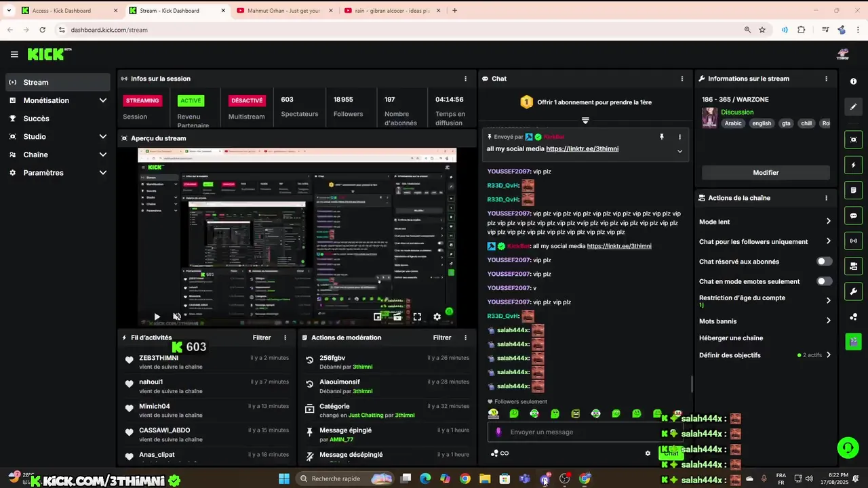Open Recherche rapide taskbar search

(346, 479)
